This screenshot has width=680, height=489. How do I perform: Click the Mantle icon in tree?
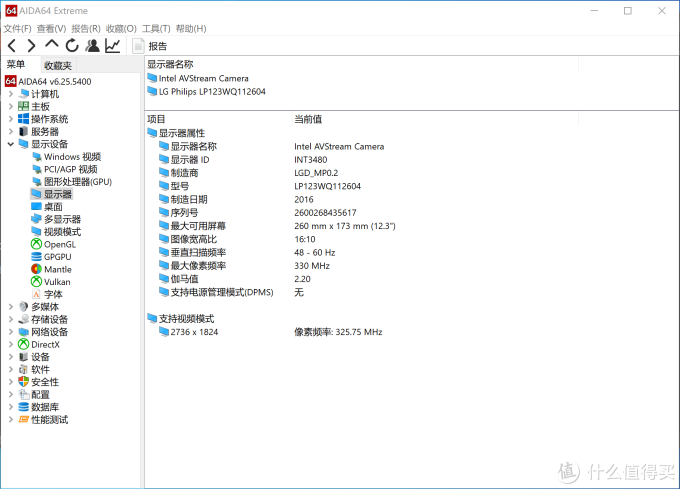click(x=36, y=269)
